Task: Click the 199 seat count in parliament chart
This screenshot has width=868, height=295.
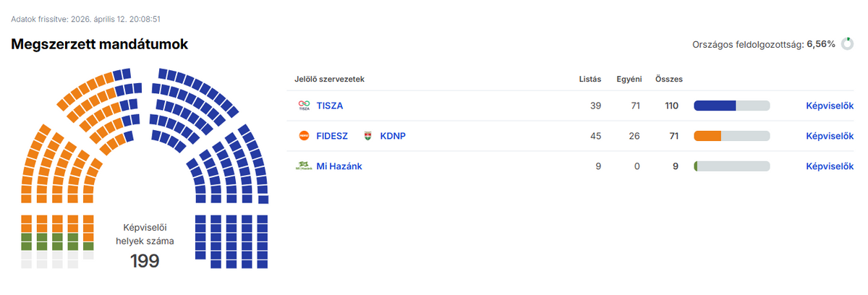Action: click(145, 261)
